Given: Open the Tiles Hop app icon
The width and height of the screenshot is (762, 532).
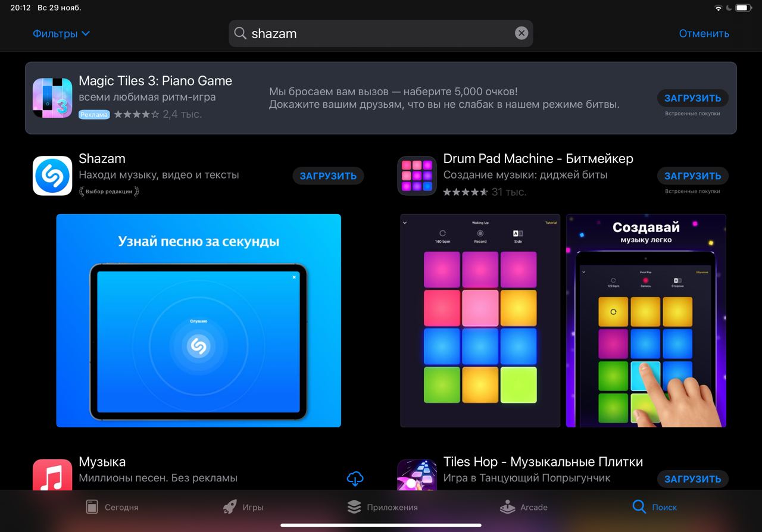Looking at the screenshot, I should click(x=417, y=475).
